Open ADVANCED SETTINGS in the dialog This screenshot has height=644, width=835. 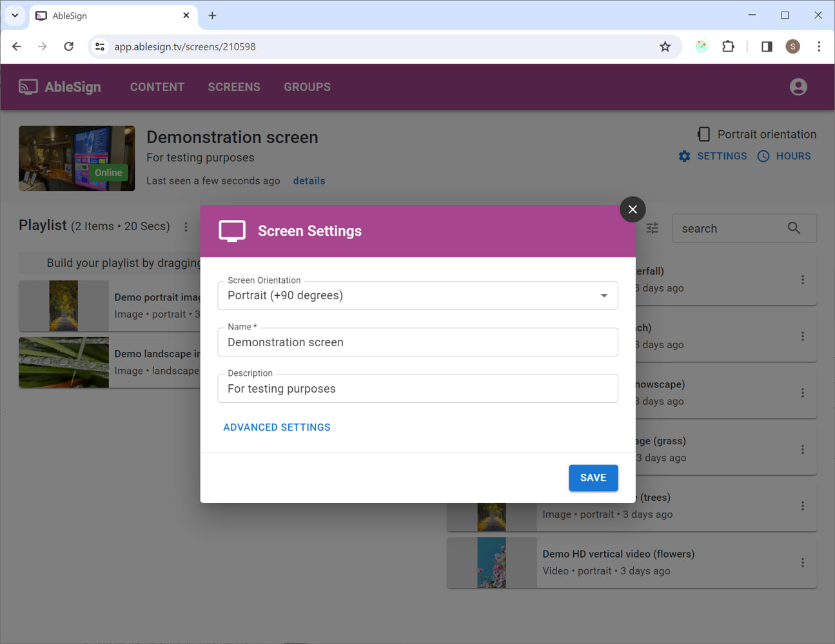click(x=277, y=427)
